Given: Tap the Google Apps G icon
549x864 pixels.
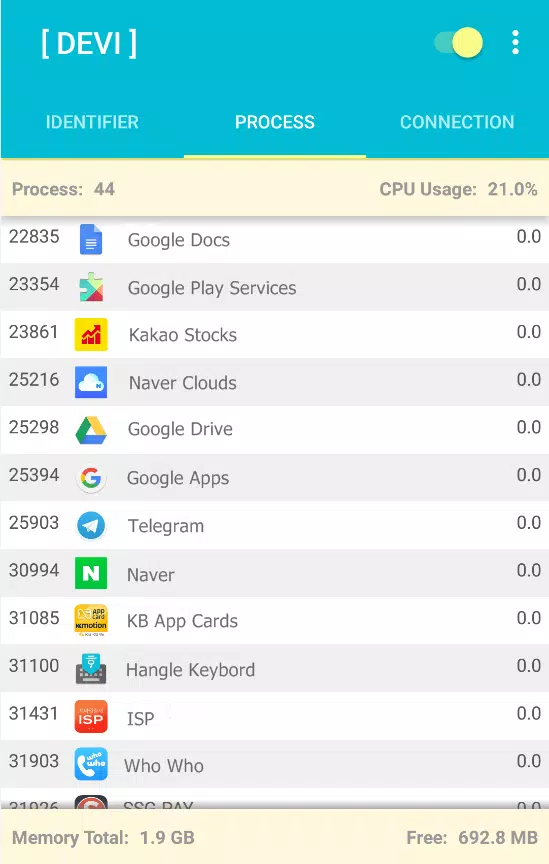Looking at the screenshot, I should click(91, 478).
